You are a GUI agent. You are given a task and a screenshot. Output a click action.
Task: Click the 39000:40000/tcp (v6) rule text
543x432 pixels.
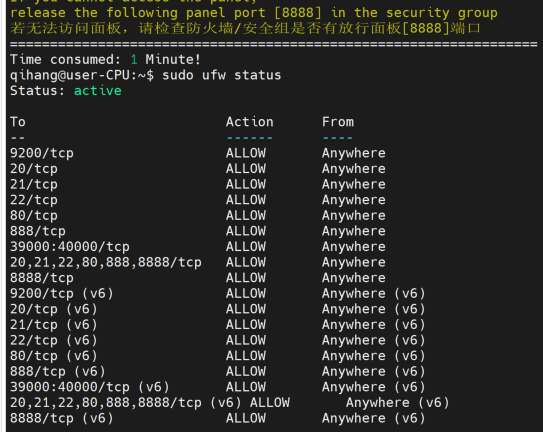90,387
